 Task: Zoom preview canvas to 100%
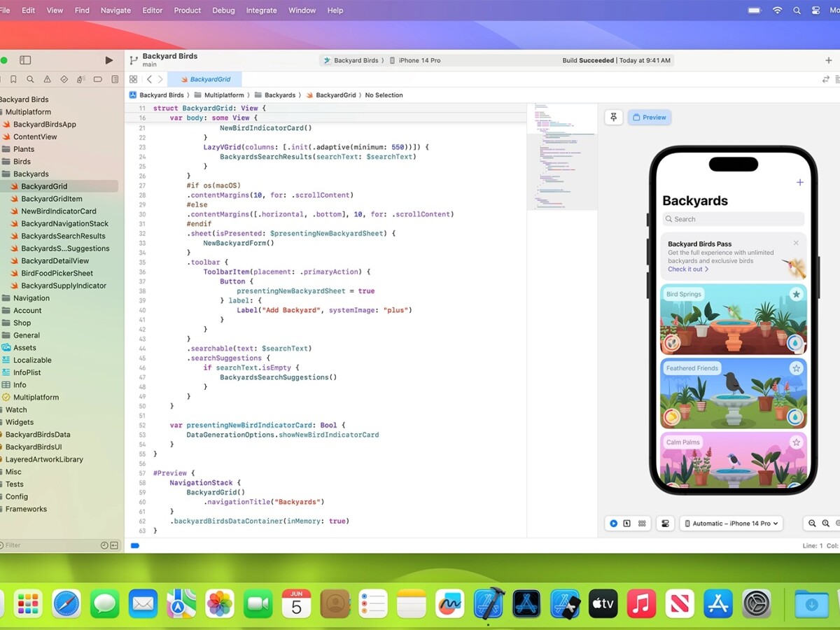[x=826, y=524]
